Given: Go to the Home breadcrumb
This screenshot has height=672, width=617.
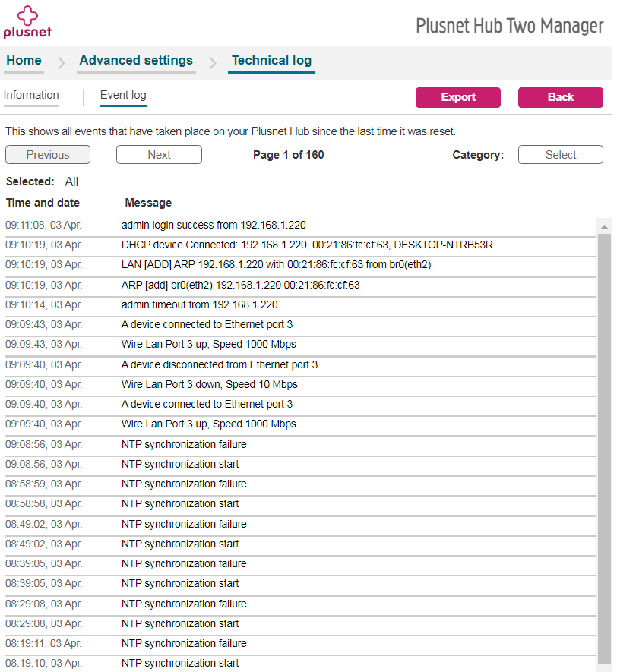Looking at the screenshot, I should click(24, 61).
